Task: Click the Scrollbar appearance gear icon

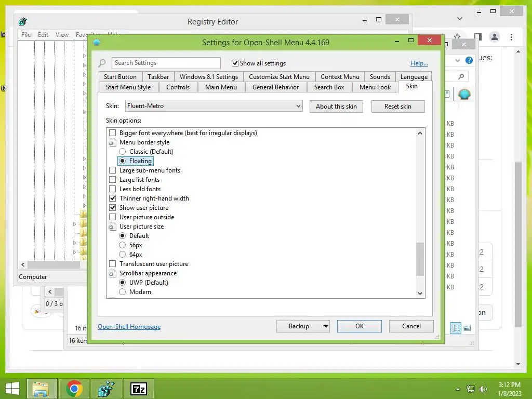Action: [112, 273]
